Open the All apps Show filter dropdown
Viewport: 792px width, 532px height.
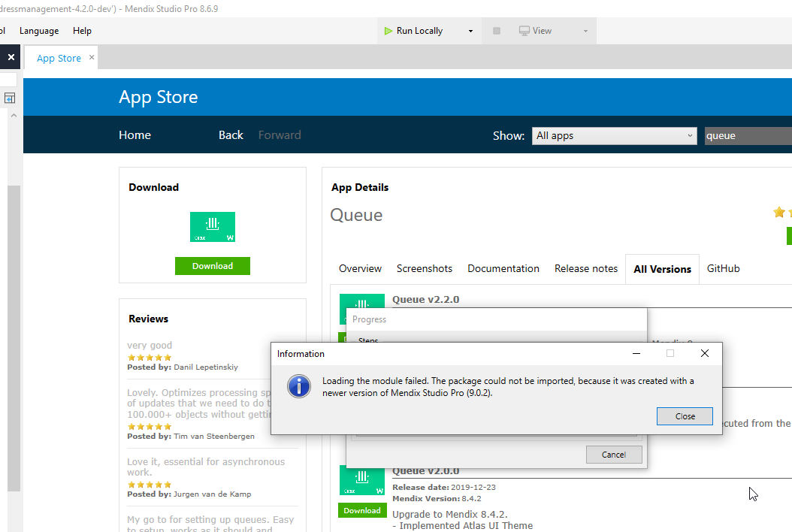[614, 135]
